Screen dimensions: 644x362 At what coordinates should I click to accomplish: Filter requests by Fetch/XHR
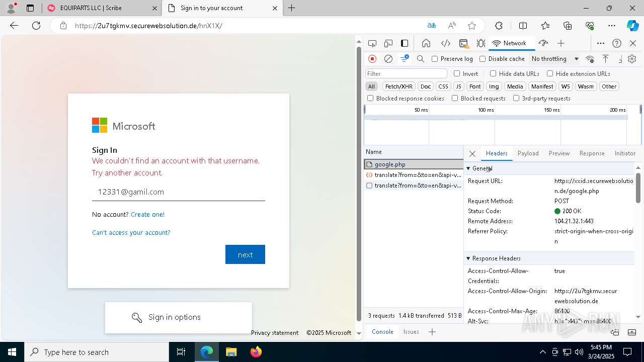[x=399, y=86]
